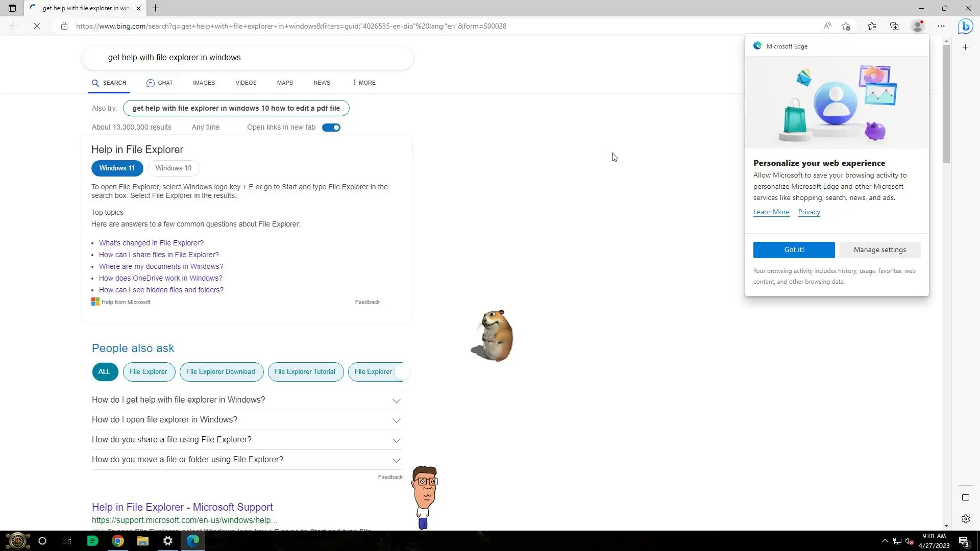Open the Bing Discover sidebar icon
The image size is (980, 551).
(965, 26)
